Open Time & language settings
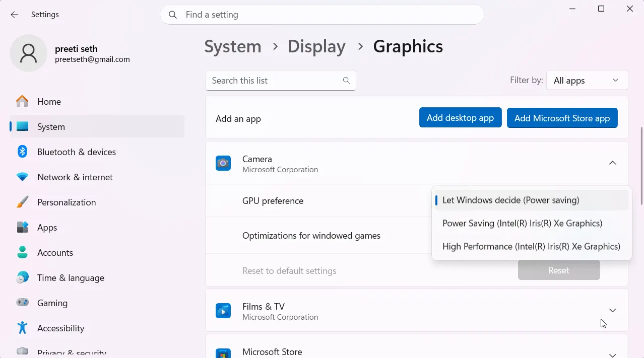The width and height of the screenshot is (644, 358). pos(97,277)
